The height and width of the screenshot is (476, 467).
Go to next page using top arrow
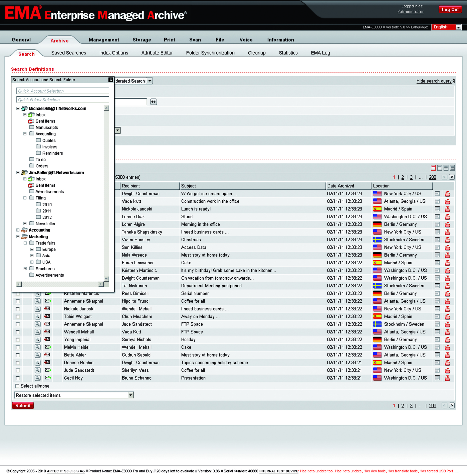tap(452, 177)
